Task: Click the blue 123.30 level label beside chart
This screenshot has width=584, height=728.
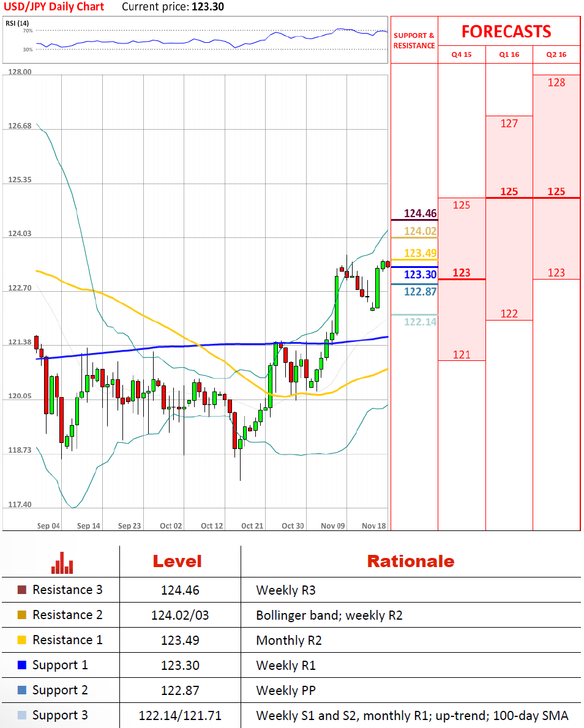Action: pos(420,275)
